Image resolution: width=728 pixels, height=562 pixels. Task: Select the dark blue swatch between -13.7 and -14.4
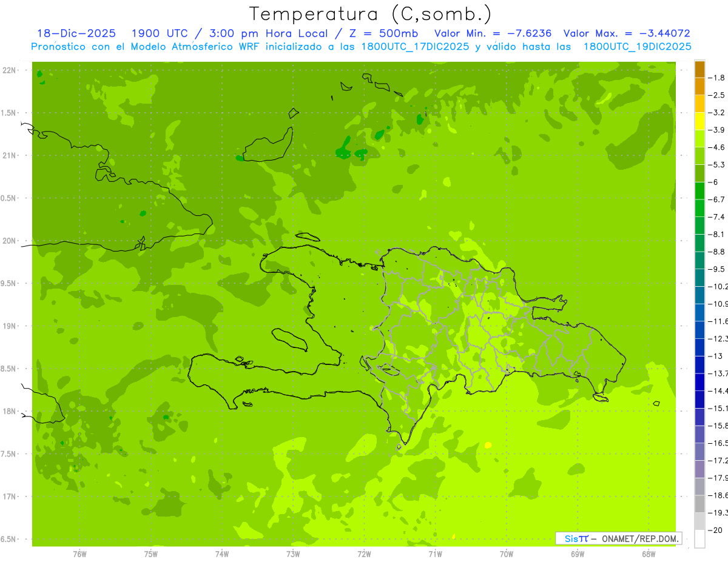[699, 382]
